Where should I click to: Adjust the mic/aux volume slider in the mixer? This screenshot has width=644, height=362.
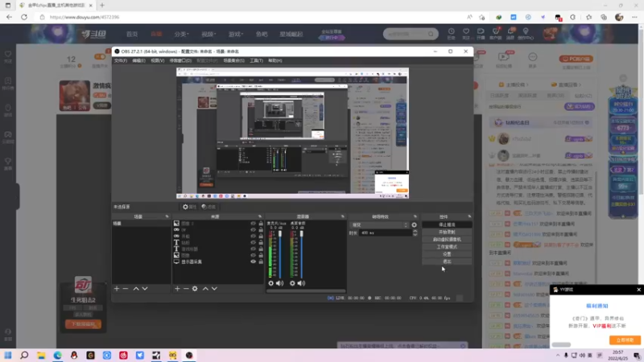[x=280, y=253]
